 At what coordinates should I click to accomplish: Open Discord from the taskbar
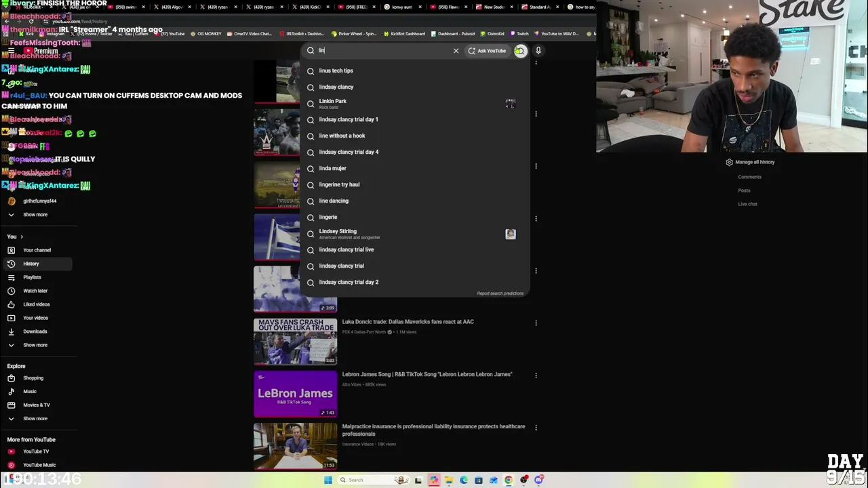pyautogui.click(x=538, y=480)
